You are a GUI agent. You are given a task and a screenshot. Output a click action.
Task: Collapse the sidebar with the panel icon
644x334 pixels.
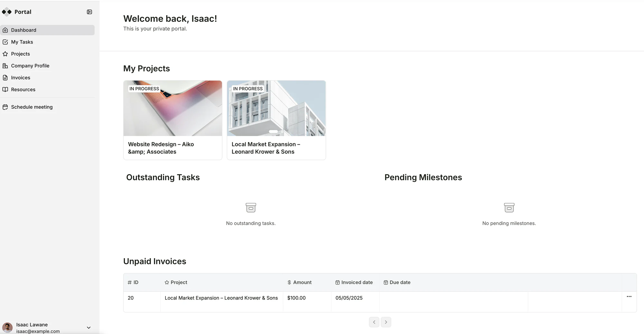pos(90,12)
